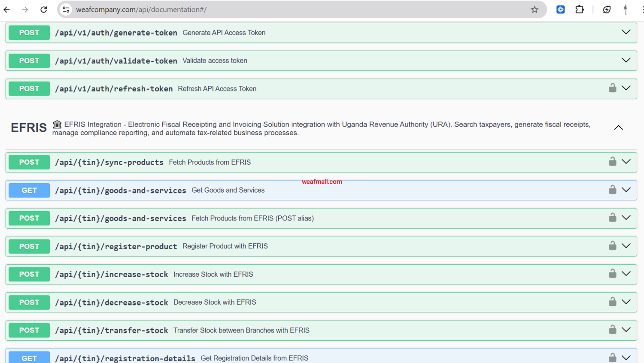Click lock icon on register-product endpoint
The width and height of the screenshot is (644, 363).
(613, 245)
